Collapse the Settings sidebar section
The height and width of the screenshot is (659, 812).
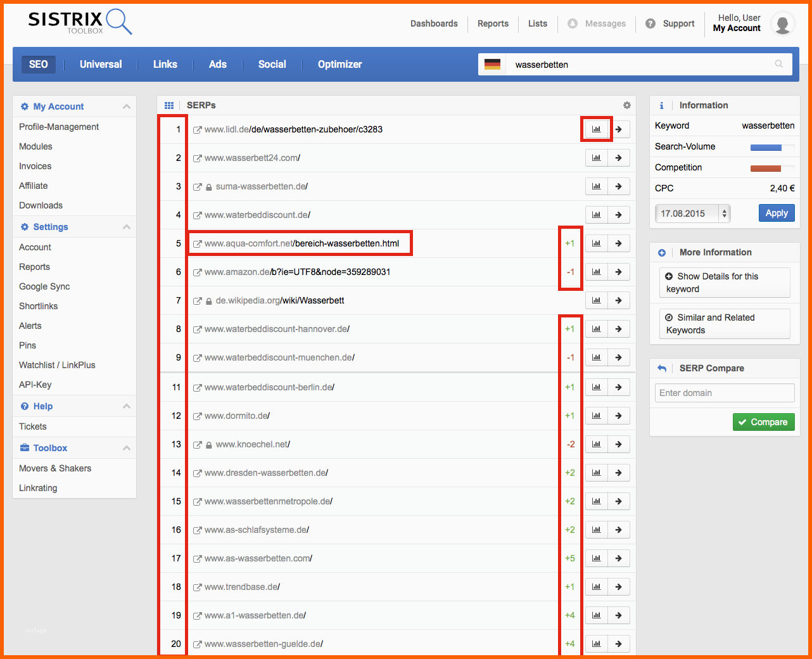127,227
